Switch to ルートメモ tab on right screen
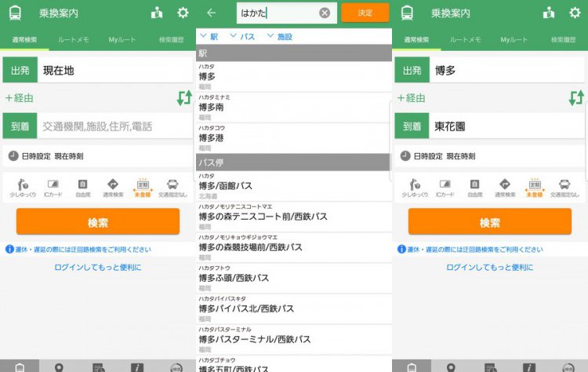 (466, 39)
